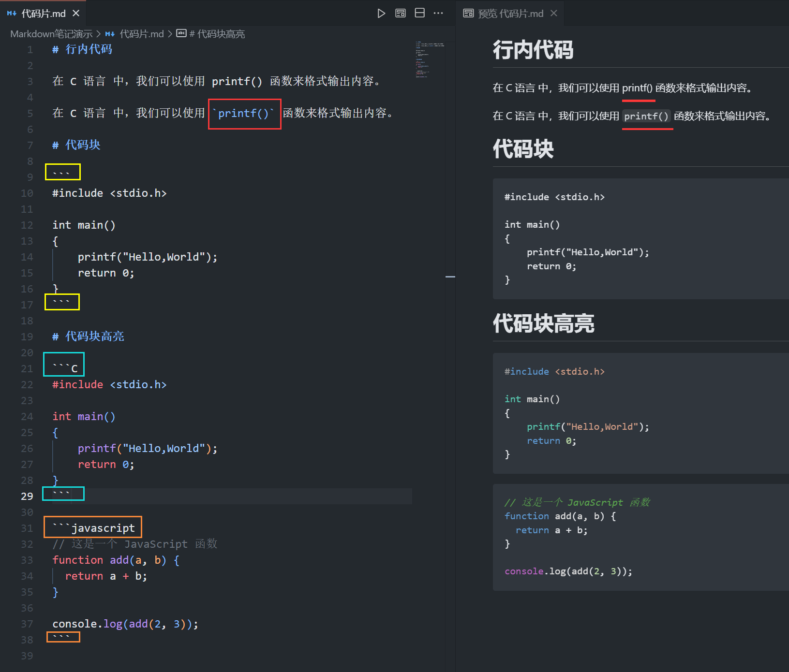Click line number 29 in gutter
Viewport: 789px width, 672px height.
coord(27,496)
